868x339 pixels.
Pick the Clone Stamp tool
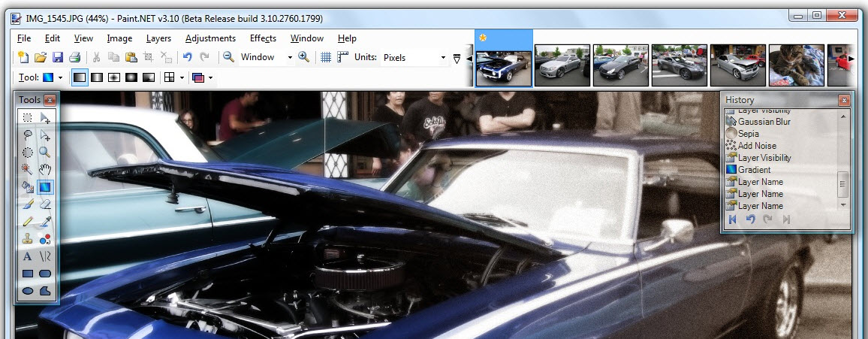point(27,239)
